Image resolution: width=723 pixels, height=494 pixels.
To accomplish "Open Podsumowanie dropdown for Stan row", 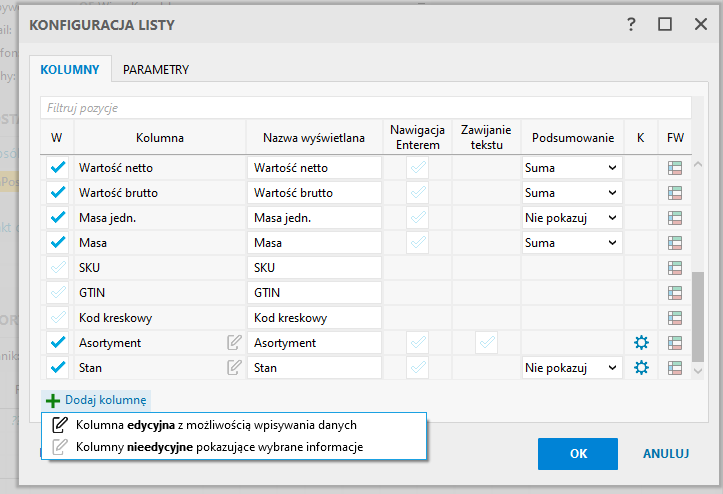I will [x=571, y=368].
